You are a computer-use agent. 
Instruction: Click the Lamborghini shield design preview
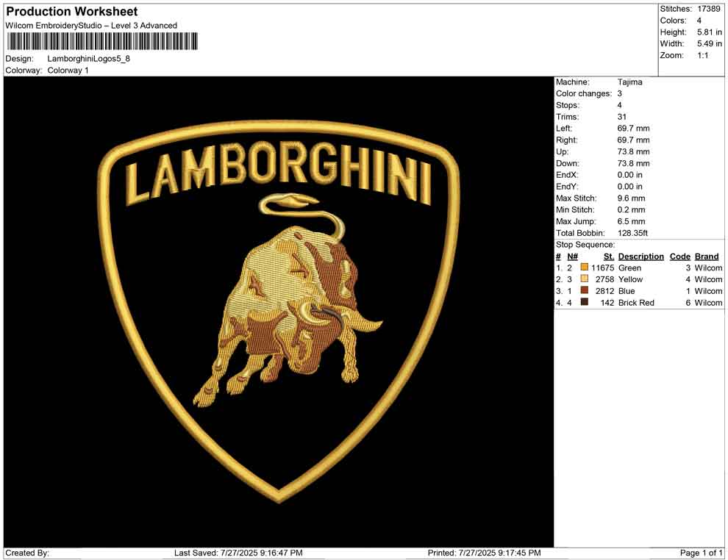[279, 311]
